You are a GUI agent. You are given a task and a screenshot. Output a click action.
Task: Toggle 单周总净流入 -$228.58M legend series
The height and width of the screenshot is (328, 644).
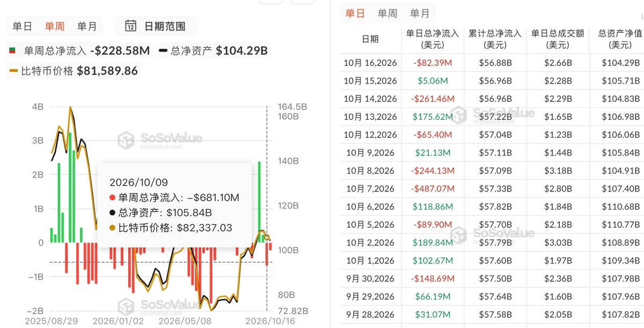click(x=80, y=51)
